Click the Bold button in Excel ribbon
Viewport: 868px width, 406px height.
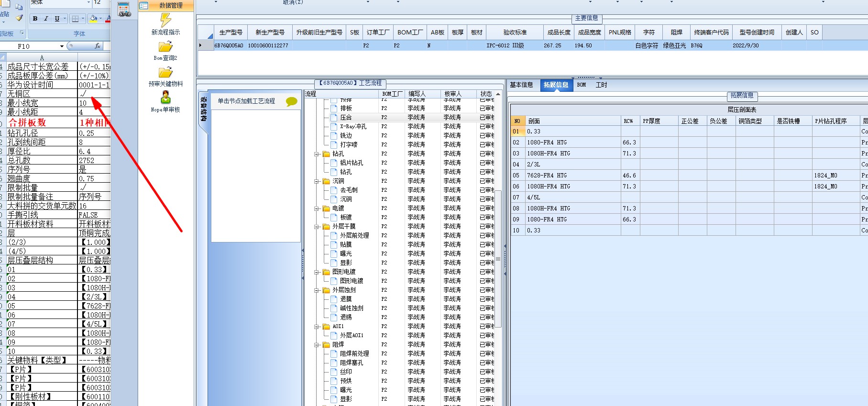point(35,19)
